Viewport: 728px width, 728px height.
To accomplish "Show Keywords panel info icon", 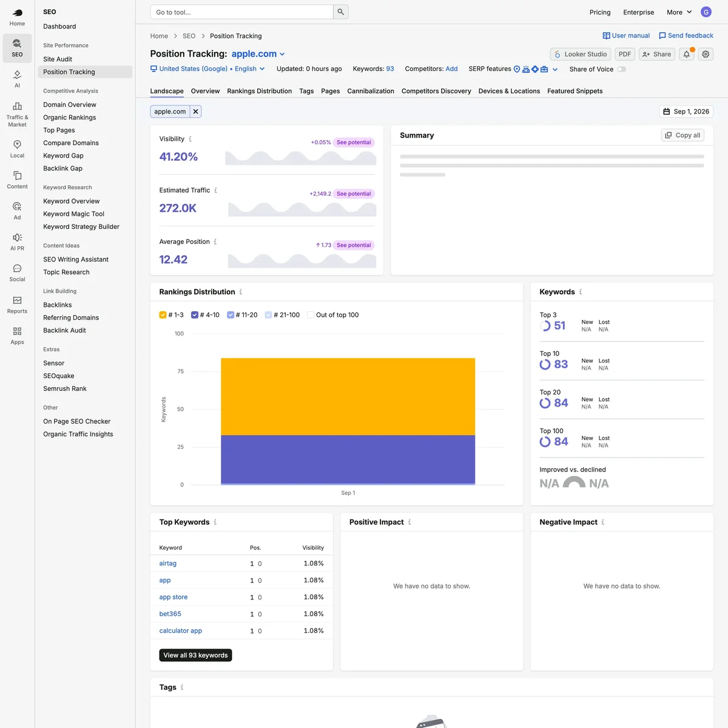I will (x=580, y=292).
